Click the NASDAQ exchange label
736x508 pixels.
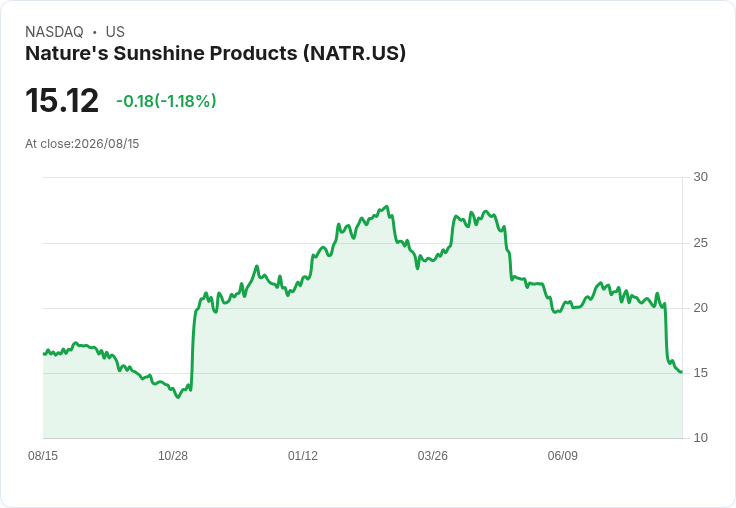point(54,32)
